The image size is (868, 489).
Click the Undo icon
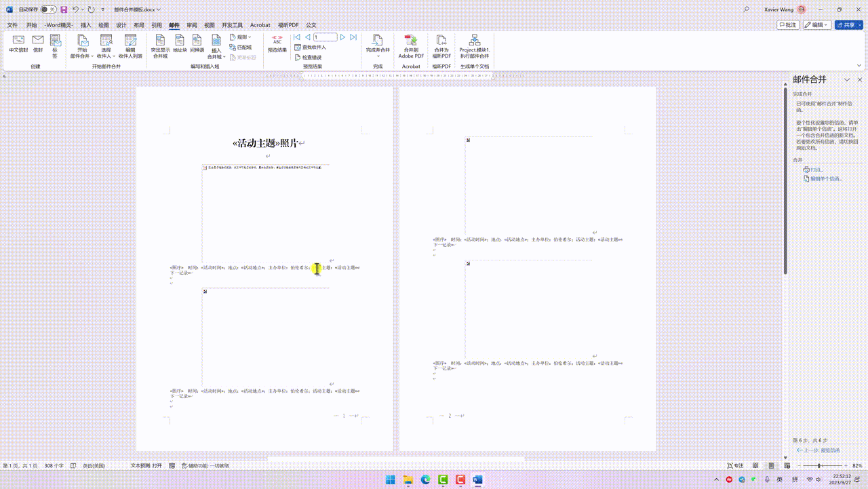(76, 9)
